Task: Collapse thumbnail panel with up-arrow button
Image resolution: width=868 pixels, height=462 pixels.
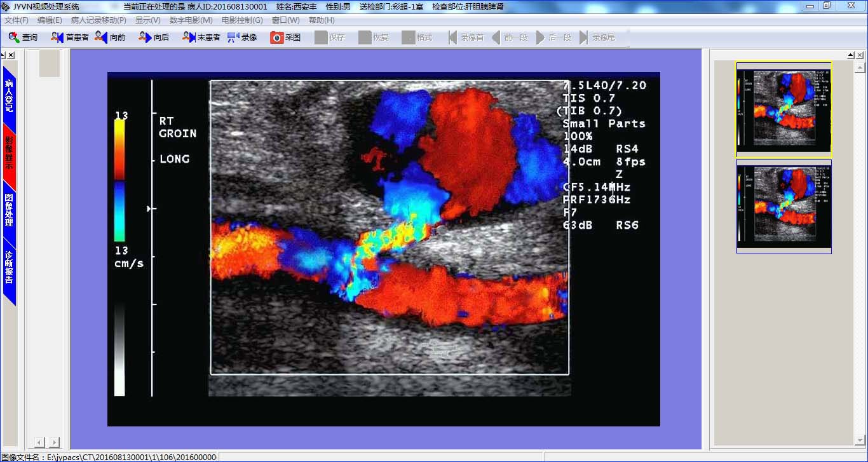Action: click(x=851, y=55)
